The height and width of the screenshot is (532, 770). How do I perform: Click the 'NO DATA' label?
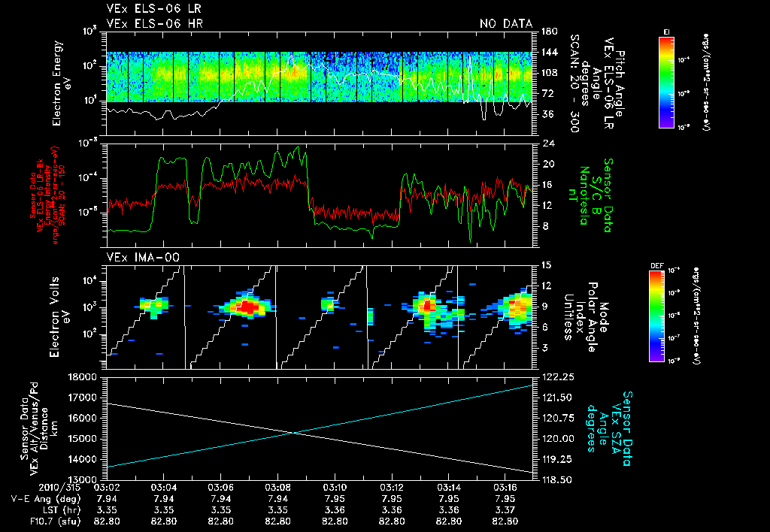tap(506, 23)
